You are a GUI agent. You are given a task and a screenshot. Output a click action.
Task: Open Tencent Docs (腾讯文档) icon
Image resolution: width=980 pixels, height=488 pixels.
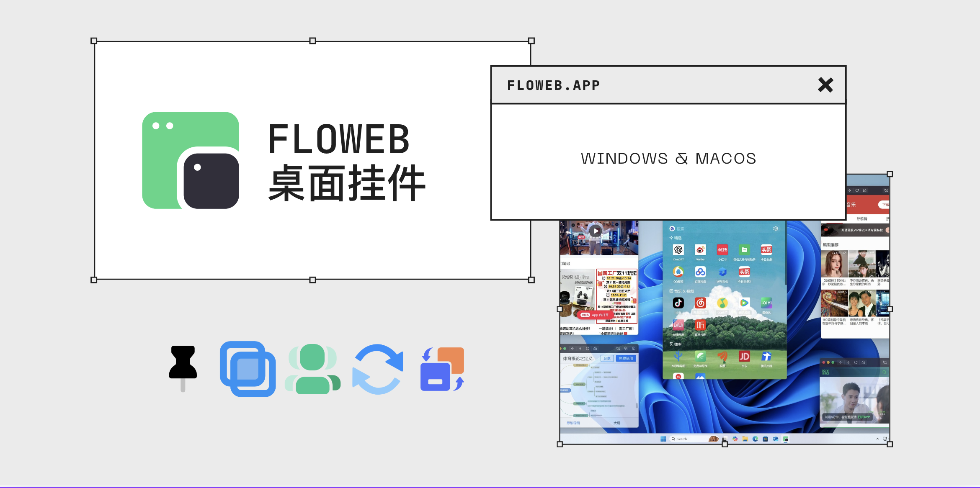click(x=766, y=356)
